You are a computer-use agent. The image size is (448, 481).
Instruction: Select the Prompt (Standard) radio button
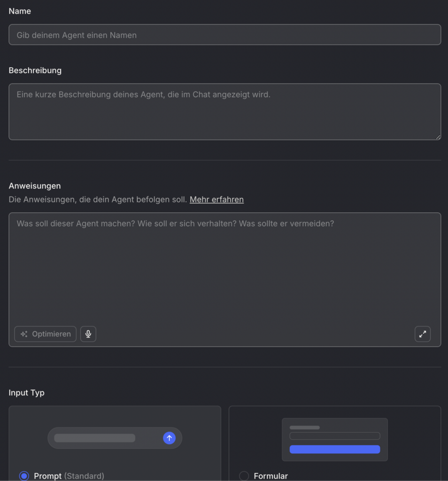pos(24,476)
